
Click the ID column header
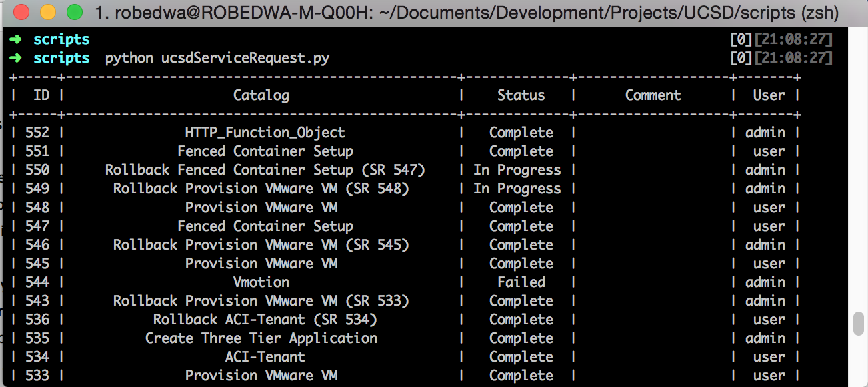tap(41, 95)
